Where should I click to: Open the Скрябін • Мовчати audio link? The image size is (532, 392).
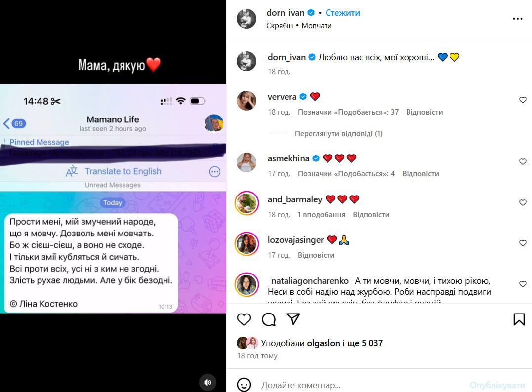pos(299,26)
